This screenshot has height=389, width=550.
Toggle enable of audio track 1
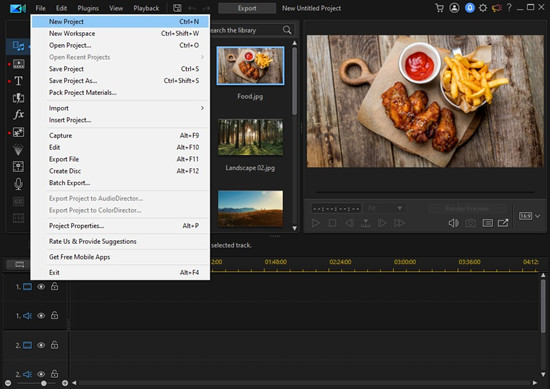[x=41, y=316]
